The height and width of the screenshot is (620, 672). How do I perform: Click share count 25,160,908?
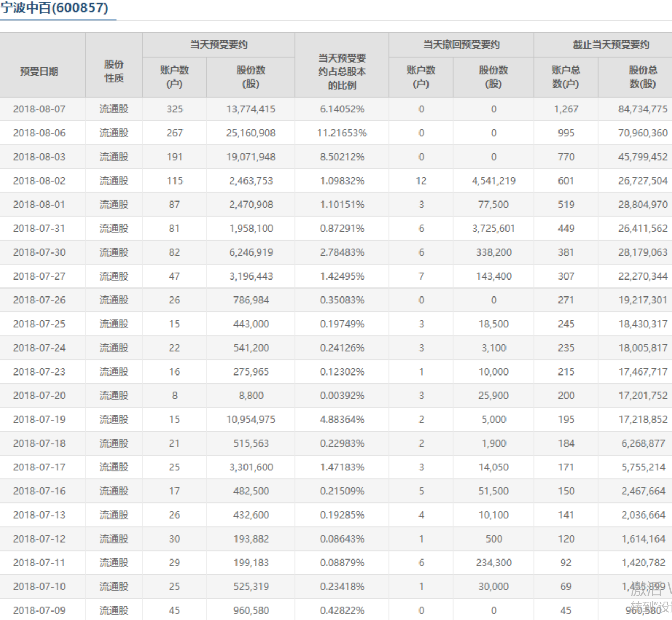click(251, 133)
